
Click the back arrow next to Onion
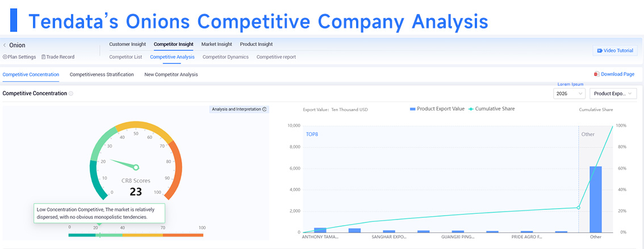(5, 45)
